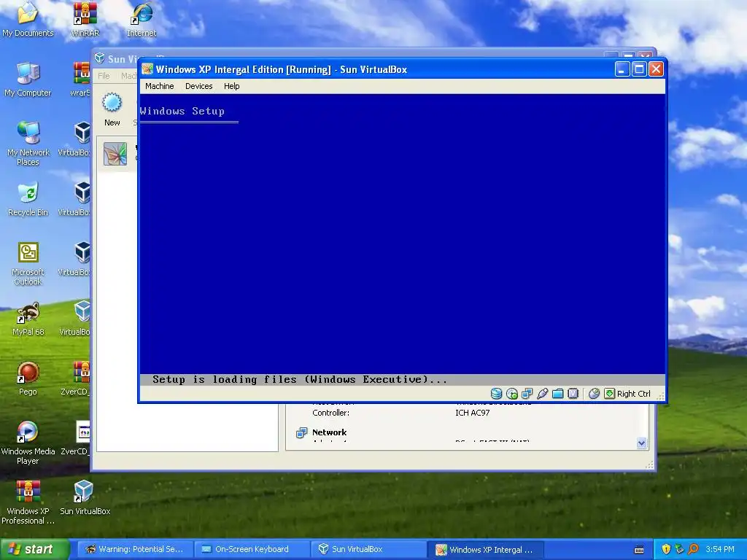The height and width of the screenshot is (560, 747).
Task: Click the keyboard capture green arrow icon
Action: coord(609,394)
